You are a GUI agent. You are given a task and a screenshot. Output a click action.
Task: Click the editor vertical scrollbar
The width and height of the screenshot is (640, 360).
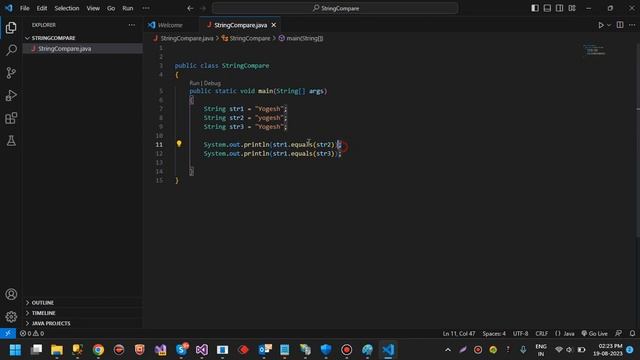638,139
